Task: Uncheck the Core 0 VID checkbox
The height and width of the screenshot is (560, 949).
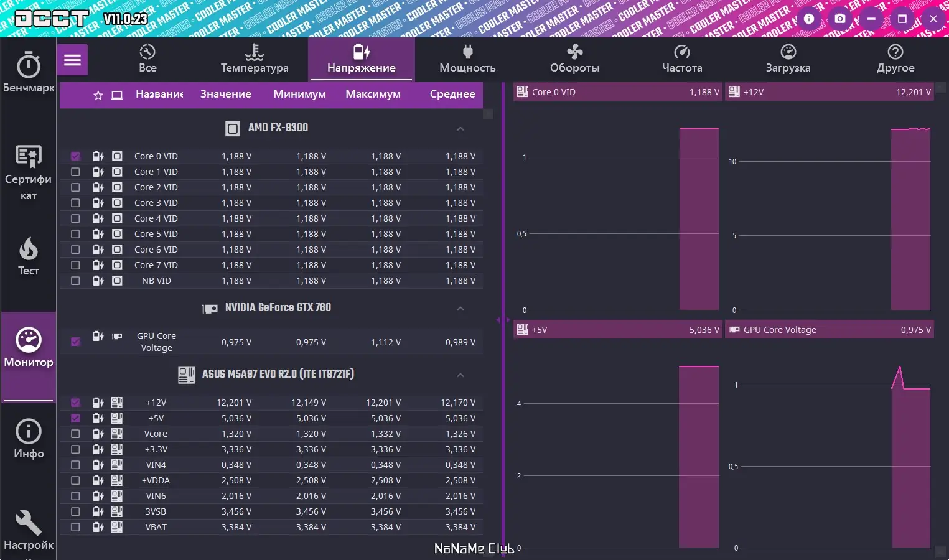Action: [75, 156]
